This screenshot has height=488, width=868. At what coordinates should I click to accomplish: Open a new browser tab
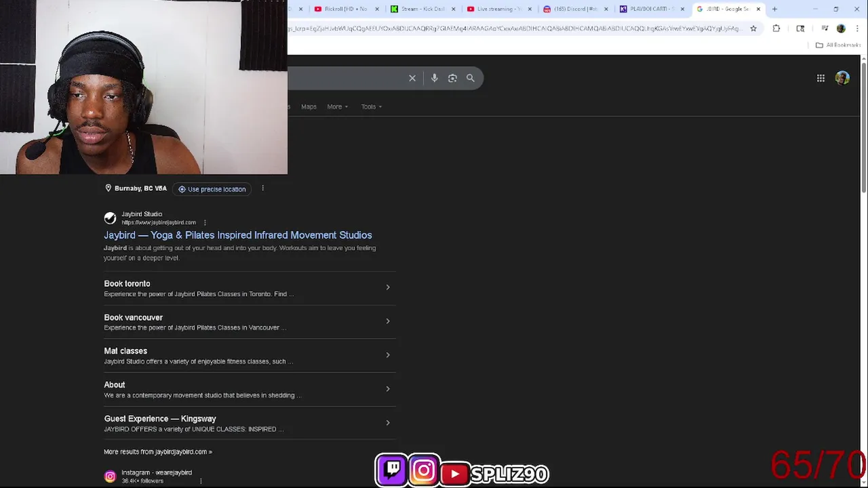coord(774,9)
